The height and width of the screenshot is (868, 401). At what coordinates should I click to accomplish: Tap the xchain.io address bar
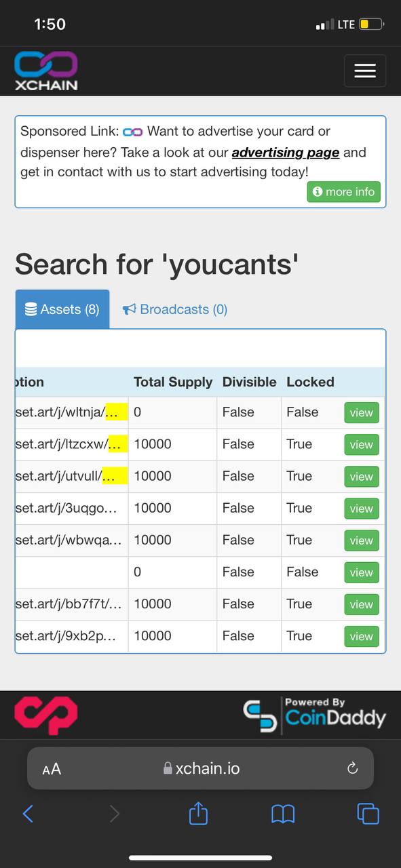point(201,768)
